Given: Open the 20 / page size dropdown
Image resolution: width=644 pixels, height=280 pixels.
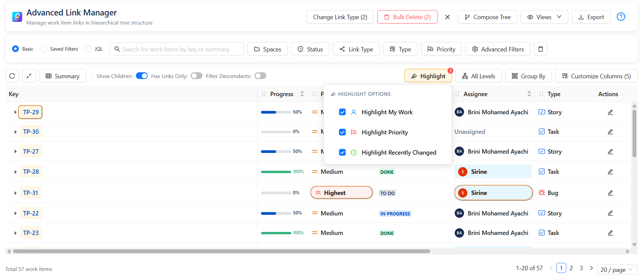Looking at the screenshot, I should (x=617, y=270).
